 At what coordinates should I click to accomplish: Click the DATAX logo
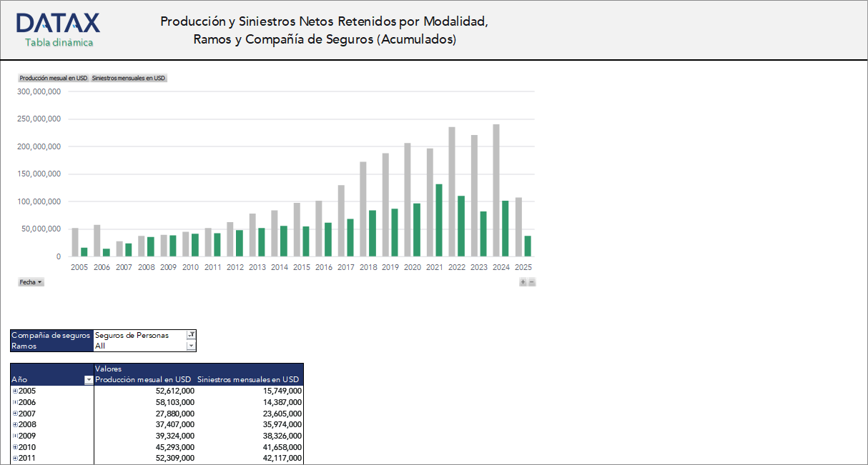[x=59, y=23]
